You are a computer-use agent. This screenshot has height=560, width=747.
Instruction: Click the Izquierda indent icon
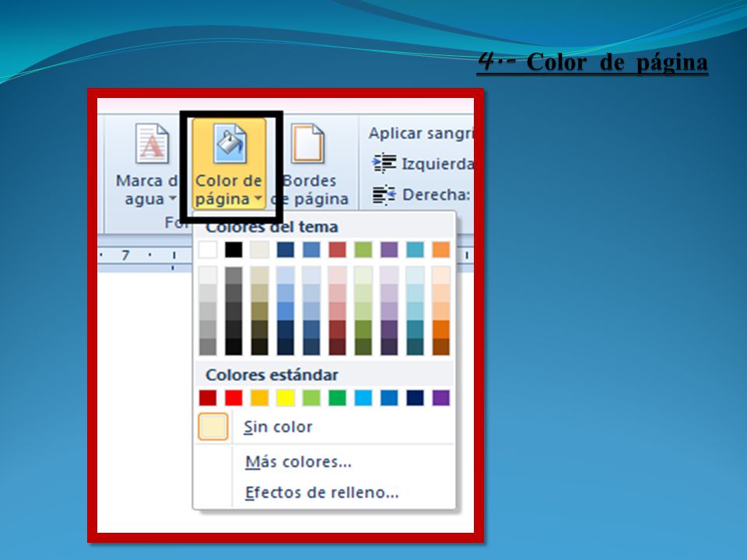(384, 163)
